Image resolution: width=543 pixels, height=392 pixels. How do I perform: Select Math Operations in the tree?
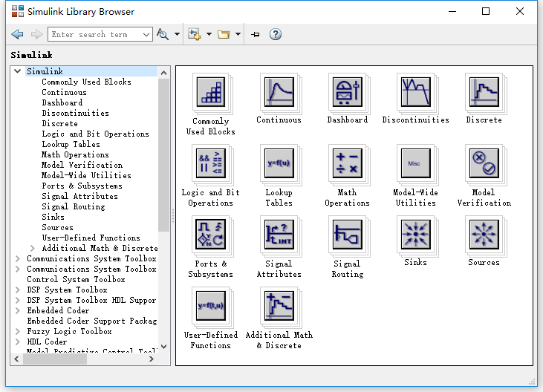[x=75, y=154]
